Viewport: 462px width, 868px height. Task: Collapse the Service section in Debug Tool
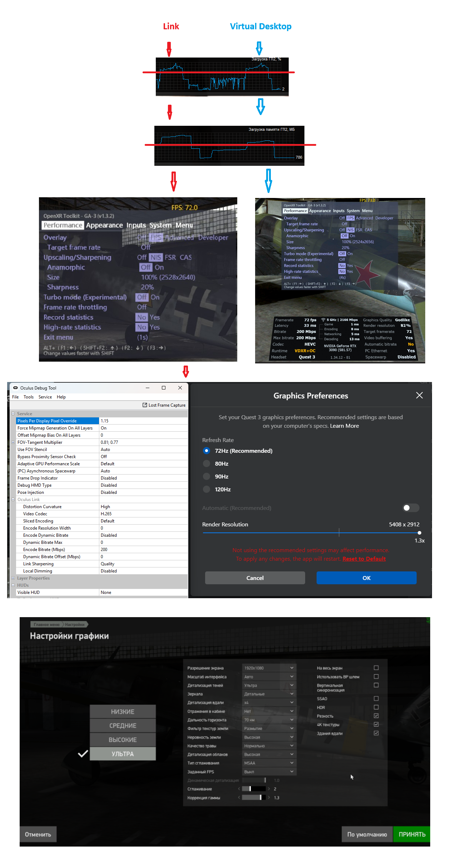click(13, 413)
